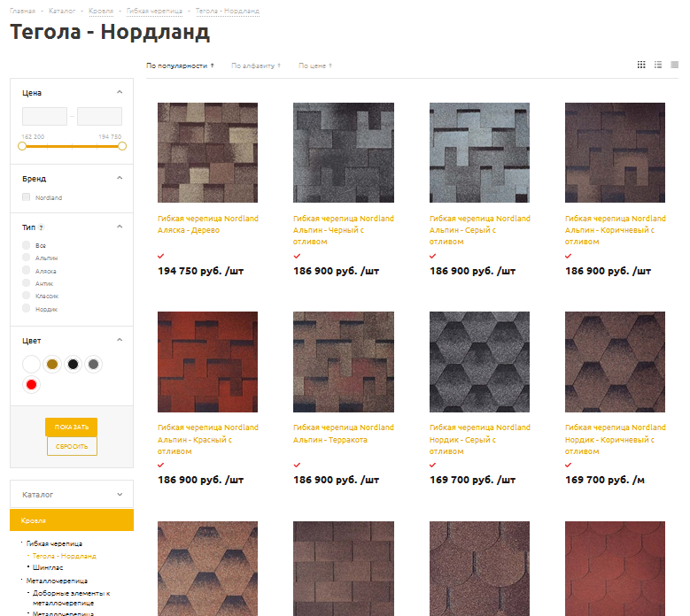Focus the maximum price input field
Viewport: 690px width, 616px height.
99,117
